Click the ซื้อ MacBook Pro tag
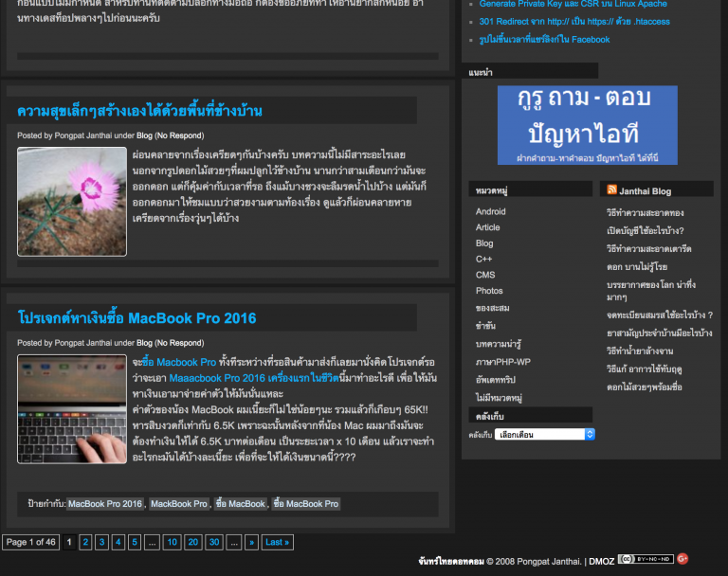 (x=305, y=504)
